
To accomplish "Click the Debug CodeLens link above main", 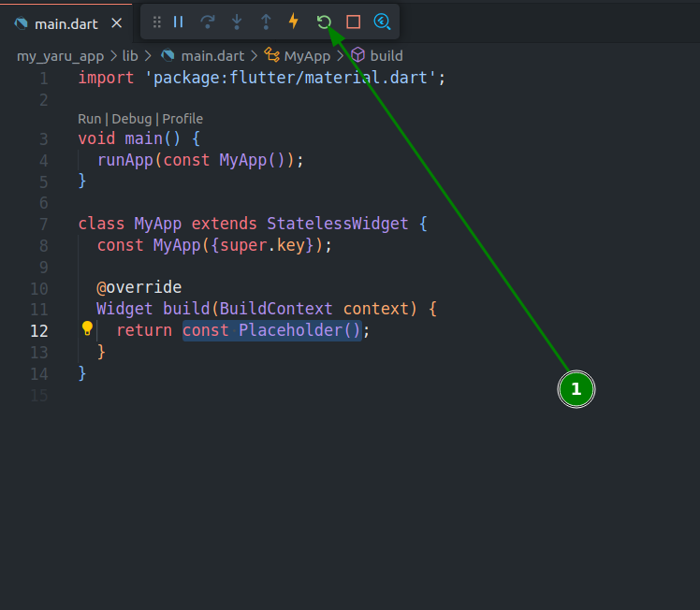I will pyautogui.click(x=131, y=119).
